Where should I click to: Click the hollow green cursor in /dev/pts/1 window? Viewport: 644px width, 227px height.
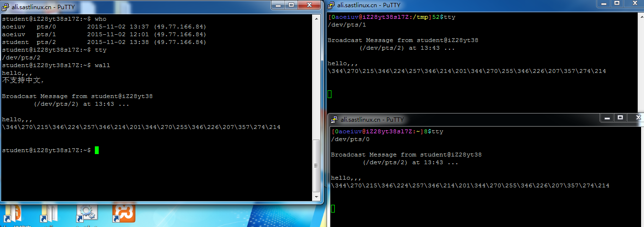330,94
